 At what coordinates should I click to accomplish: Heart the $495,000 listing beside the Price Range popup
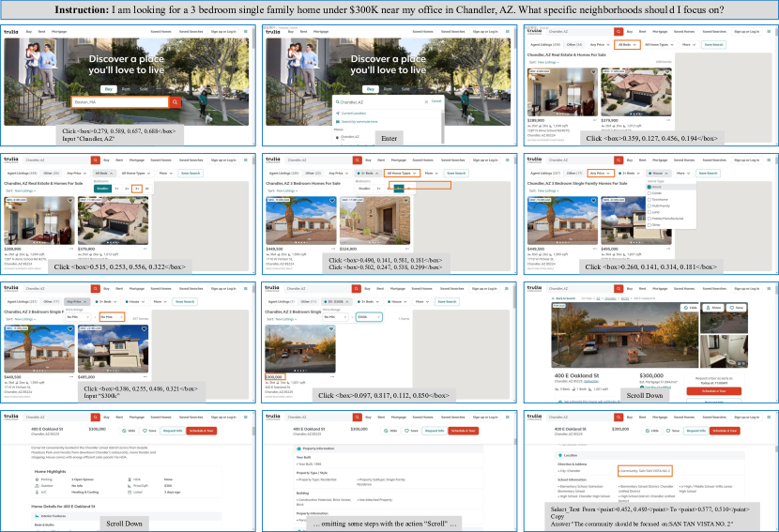click(x=145, y=328)
